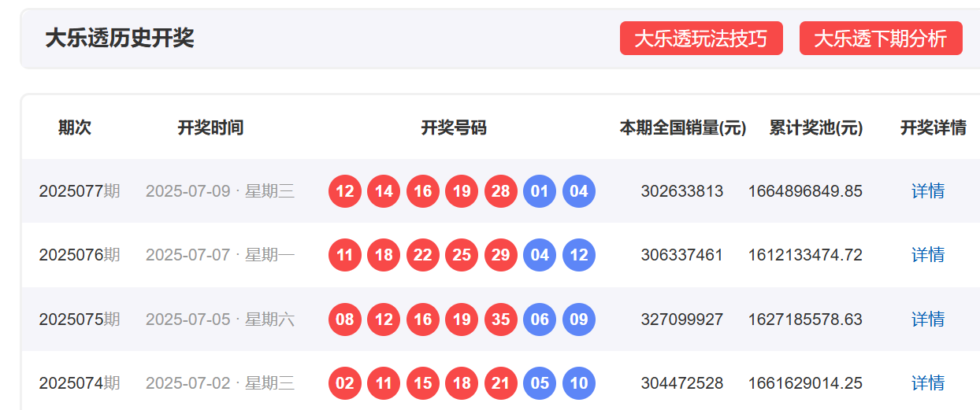Click red ball 35 in 2025075期 row
980x410 pixels.
[501, 320]
